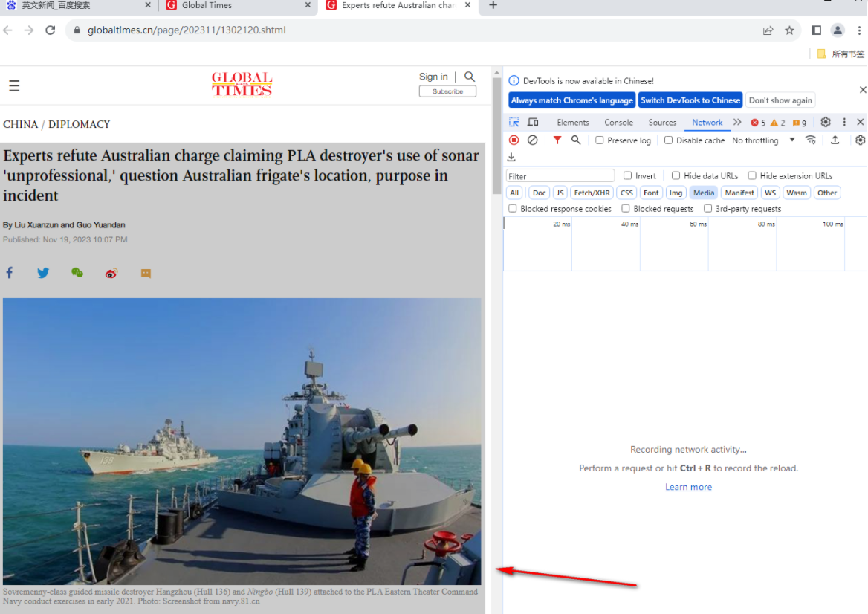The height and width of the screenshot is (614, 868).
Task: Reload the page with browser refresh icon
Action: click(x=51, y=30)
